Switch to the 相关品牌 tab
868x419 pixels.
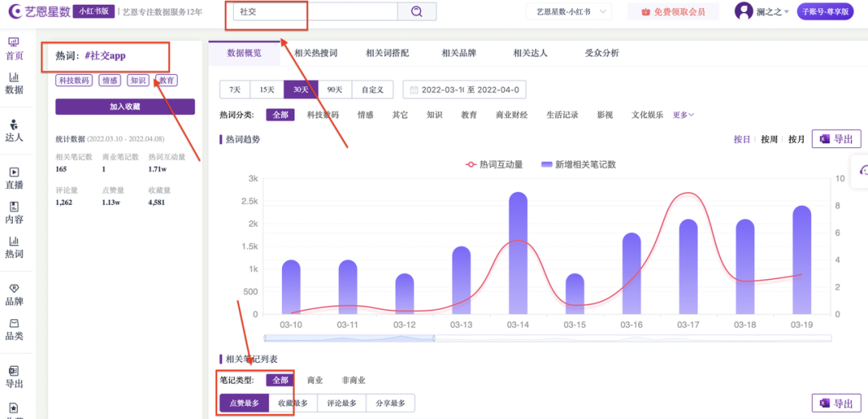(458, 54)
